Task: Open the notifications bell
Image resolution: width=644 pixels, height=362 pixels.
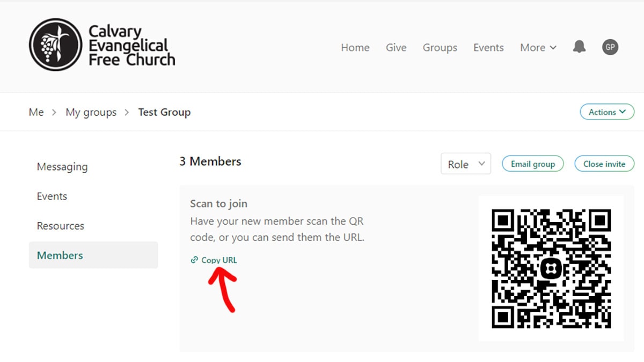Action: point(579,47)
